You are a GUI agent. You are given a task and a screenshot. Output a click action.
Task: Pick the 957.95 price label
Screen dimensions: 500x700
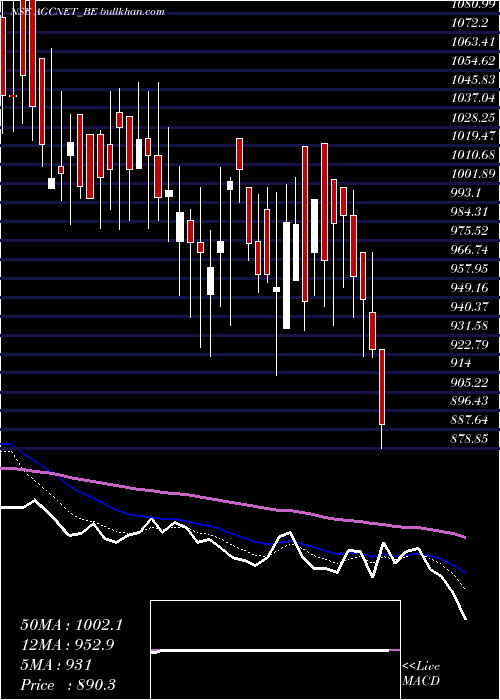(470, 268)
